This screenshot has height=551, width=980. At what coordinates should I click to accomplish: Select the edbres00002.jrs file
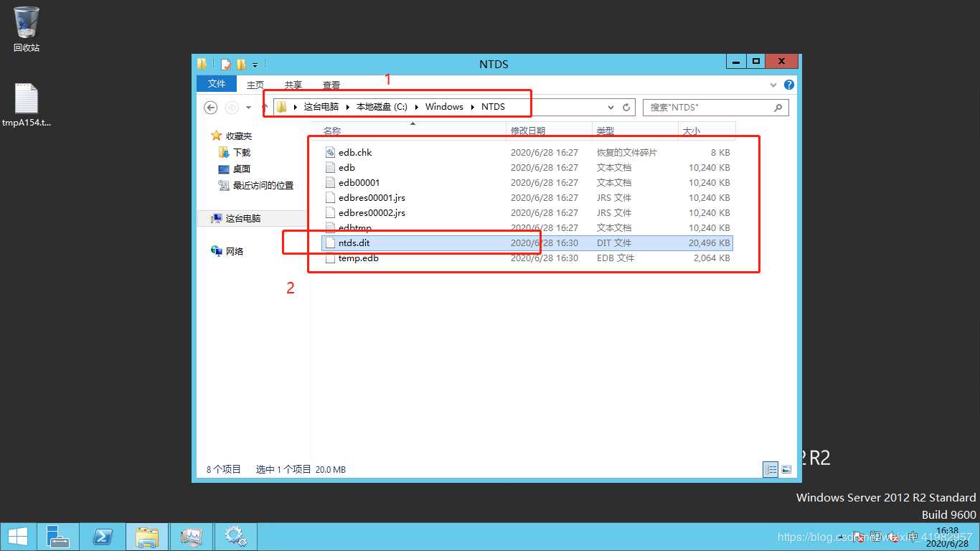coord(527,212)
